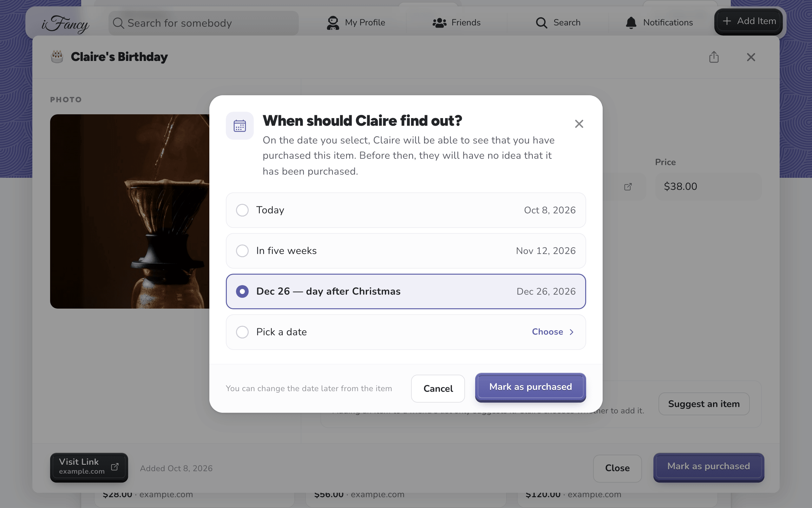The height and width of the screenshot is (508, 812).
Task: Click the 'You can change the date later' note
Action: pyautogui.click(x=309, y=388)
